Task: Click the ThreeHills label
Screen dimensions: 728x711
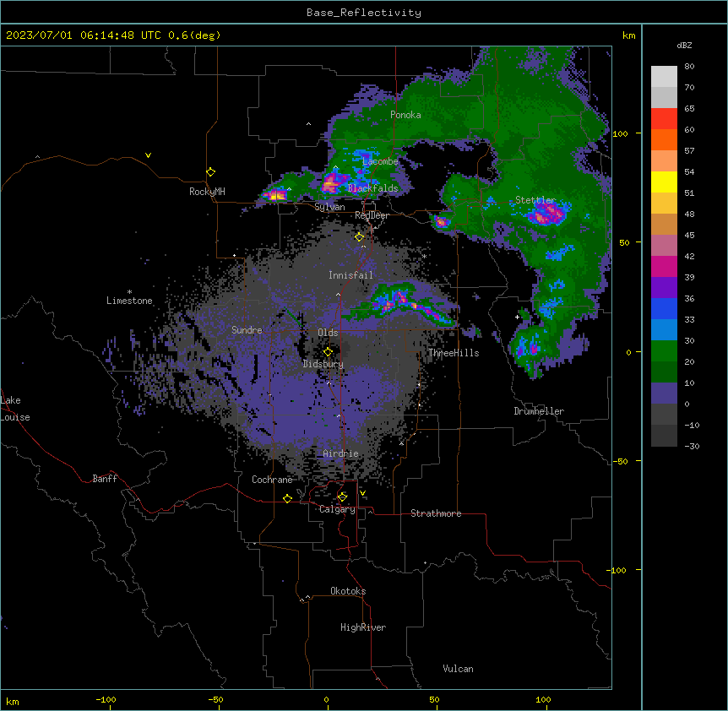Action: 454,353
